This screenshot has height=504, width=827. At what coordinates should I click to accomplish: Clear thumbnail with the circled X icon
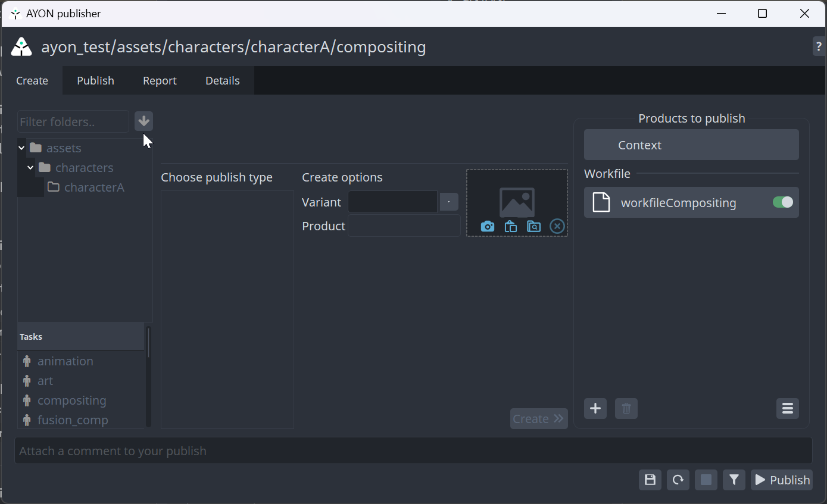click(x=557, y=226)
